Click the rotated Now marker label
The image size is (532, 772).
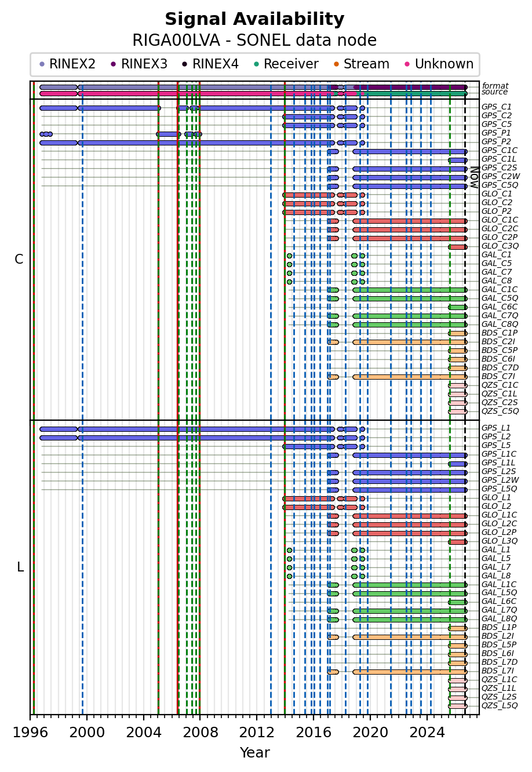click(474, 177)
